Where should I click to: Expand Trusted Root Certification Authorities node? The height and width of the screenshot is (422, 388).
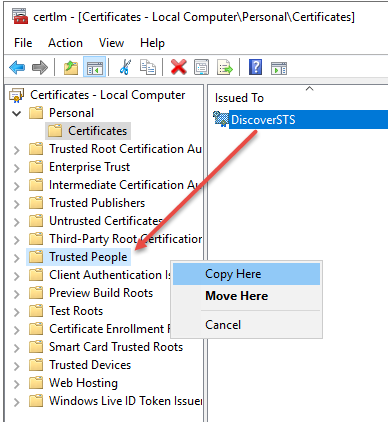pos(16,149)
